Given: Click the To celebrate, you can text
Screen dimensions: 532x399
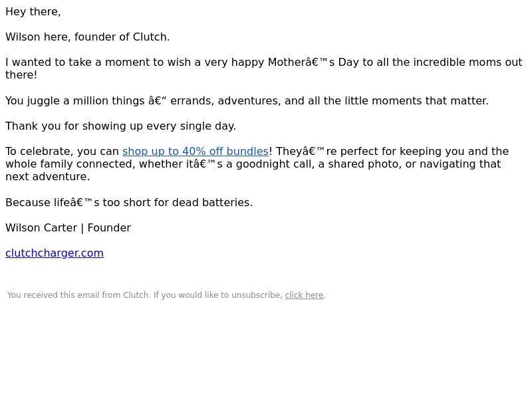Looking at the screenshot, I should point(62,152).
